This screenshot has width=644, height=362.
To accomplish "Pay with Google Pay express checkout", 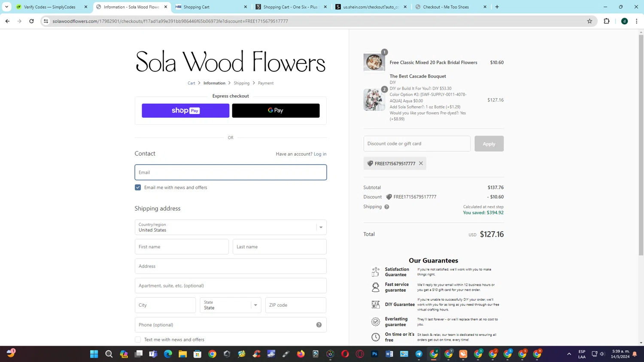I will (x=276, y=111).
